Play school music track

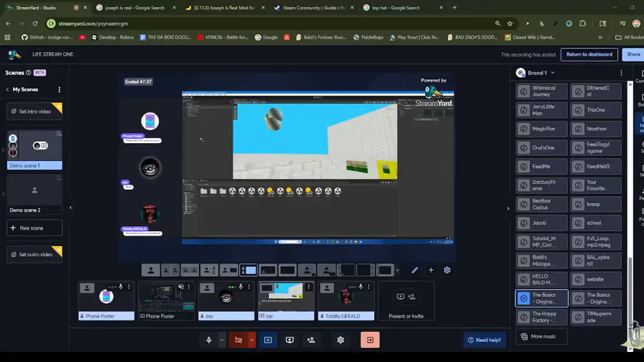[x=596, y=223]
